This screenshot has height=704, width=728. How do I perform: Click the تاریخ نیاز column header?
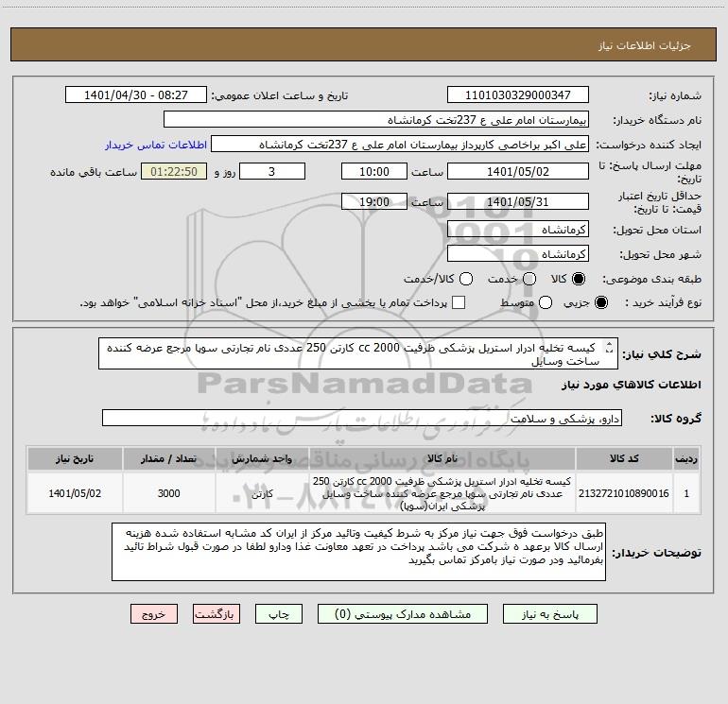coord(75,458)
